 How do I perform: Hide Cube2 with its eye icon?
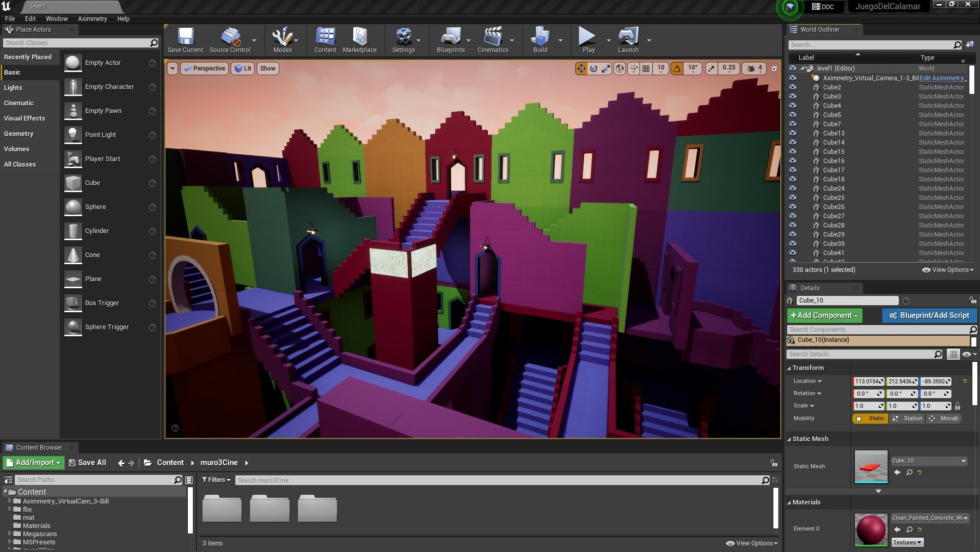click(793, 87)
